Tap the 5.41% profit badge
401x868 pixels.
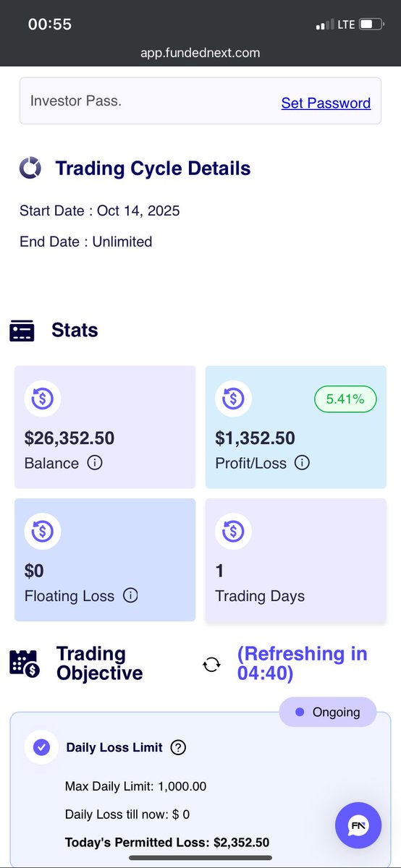[345, 399]
